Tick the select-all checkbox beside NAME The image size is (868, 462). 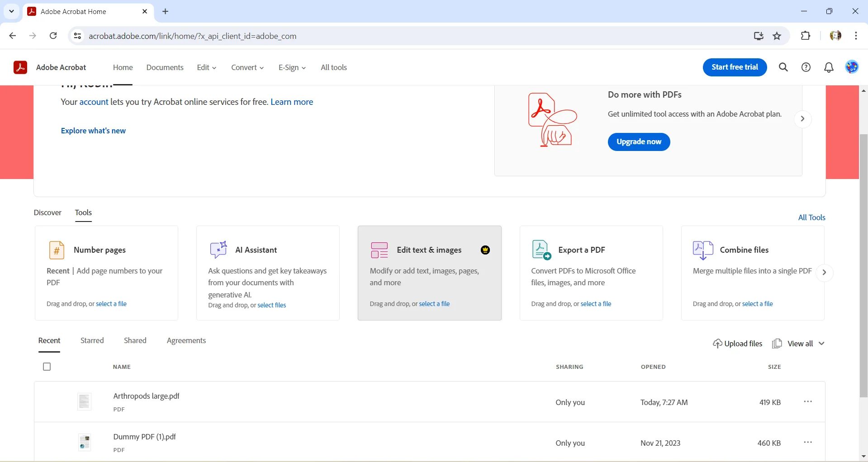47,367
